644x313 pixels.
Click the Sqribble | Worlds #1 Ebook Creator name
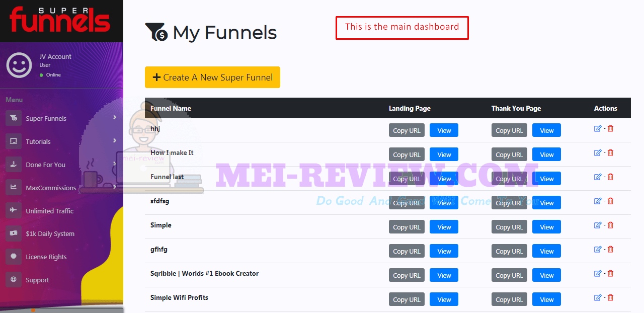pos(204,273)
